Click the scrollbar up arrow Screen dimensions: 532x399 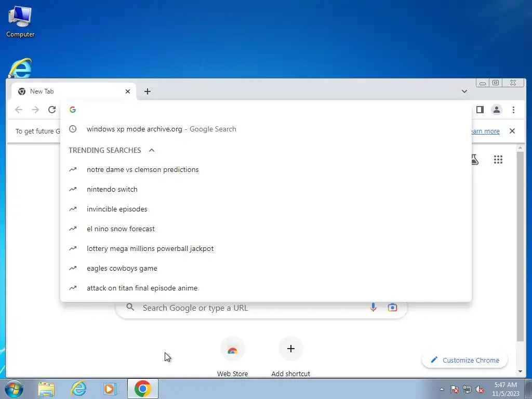tap(520, 148)
